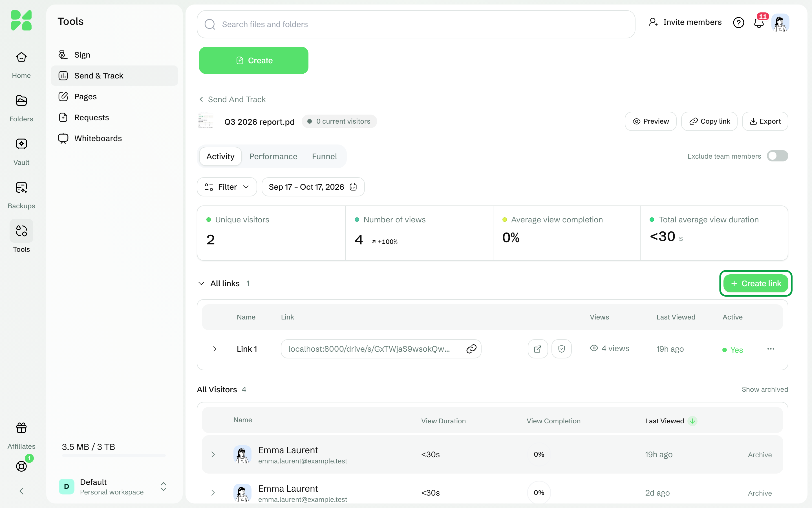This screenshot has width=812, height=508.
Task: Collapse the All links section
Action: tap(201, 283)
